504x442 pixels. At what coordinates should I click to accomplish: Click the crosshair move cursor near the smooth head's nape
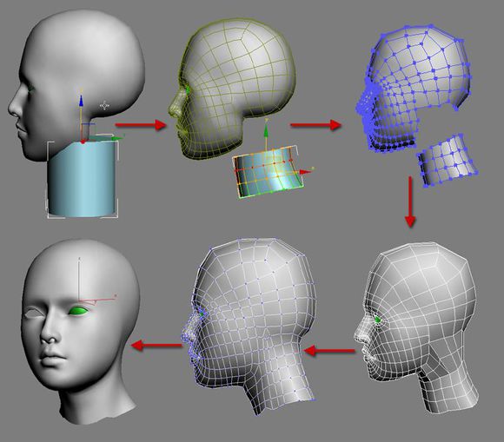coord(104,105)
